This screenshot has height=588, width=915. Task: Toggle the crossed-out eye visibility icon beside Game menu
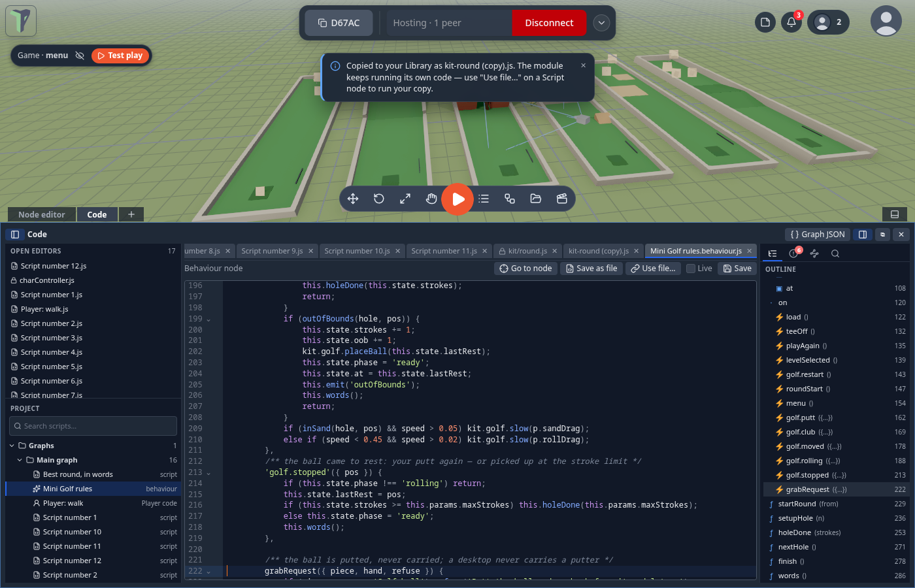pos(80,56)
